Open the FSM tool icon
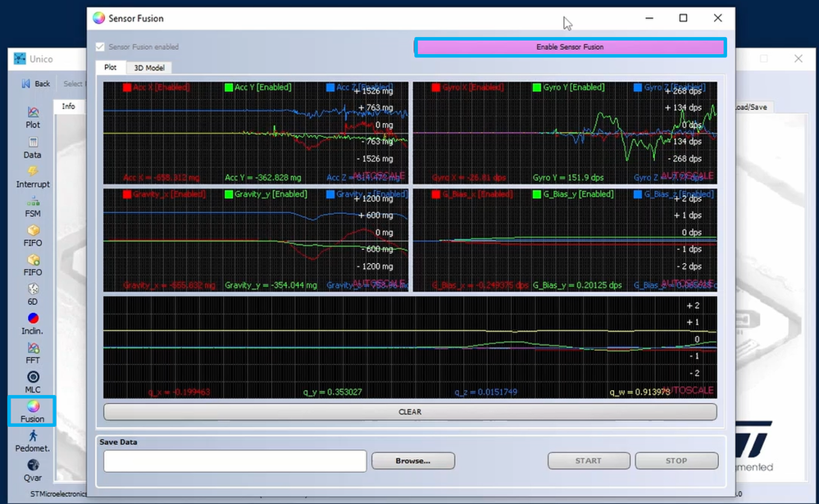 coord(33,207)
